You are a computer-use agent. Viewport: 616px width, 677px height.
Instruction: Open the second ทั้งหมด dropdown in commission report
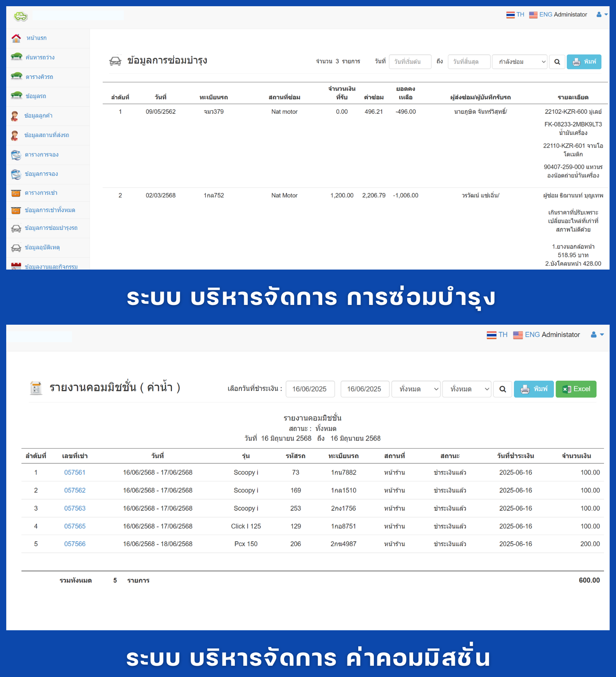[467, 389]
